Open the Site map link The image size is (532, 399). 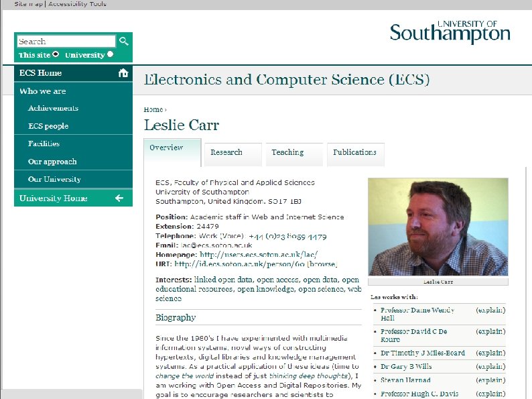click(x=29, y=4)
